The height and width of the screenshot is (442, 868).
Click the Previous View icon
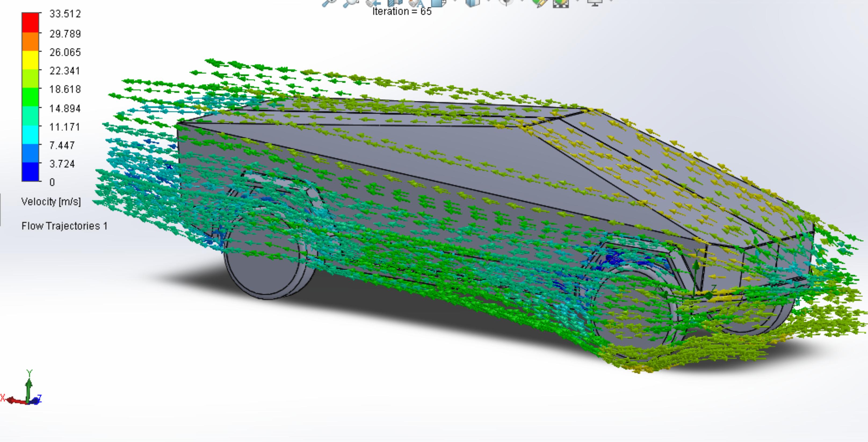pos(373,3)
